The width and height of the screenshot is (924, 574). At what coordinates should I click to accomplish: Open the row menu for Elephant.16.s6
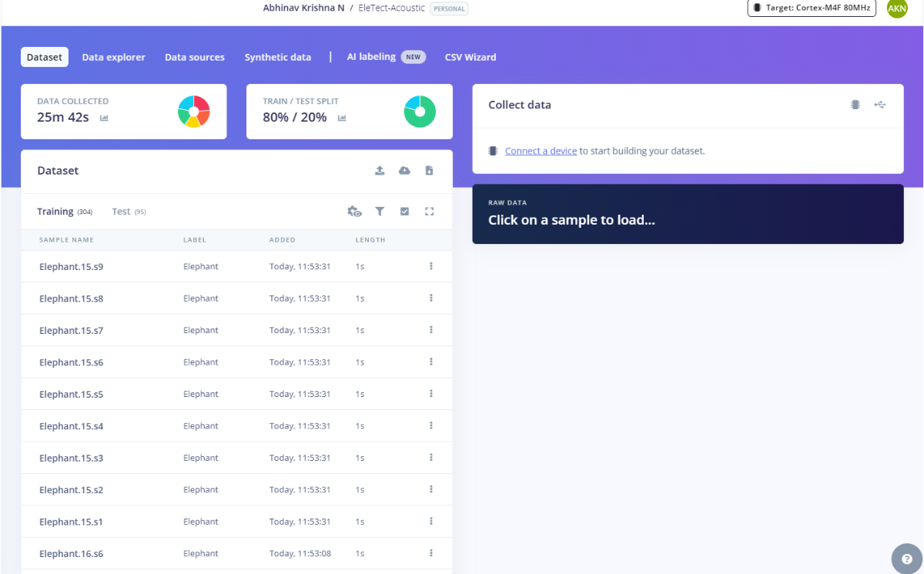[431, 553]
